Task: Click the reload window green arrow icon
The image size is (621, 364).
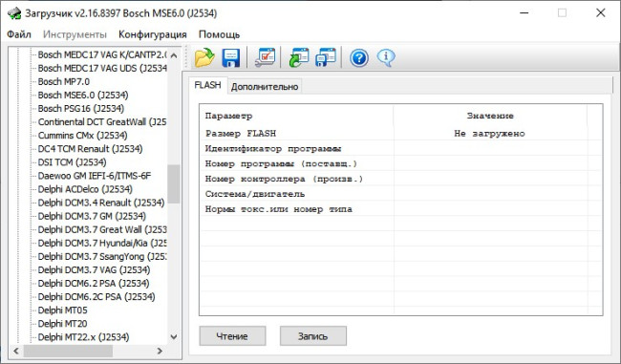Action: [299, 58]
